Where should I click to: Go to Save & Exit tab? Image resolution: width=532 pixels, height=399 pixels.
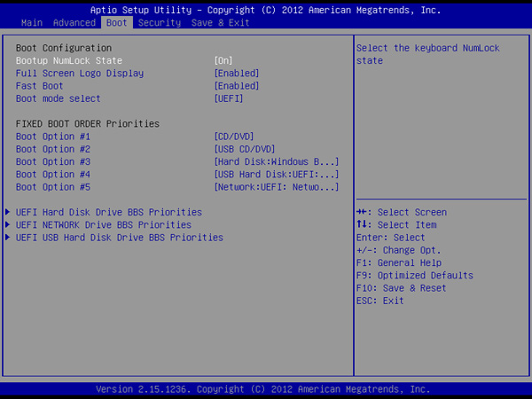(221, 22)
